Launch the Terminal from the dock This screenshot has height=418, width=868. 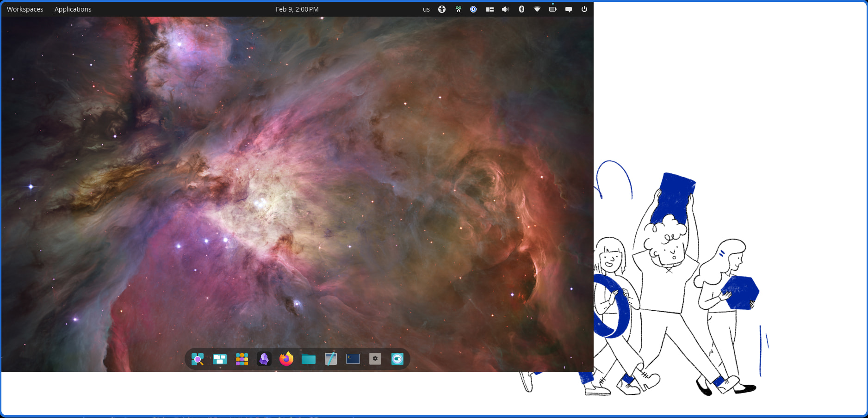pyautogui.click(x=353, y=359)
